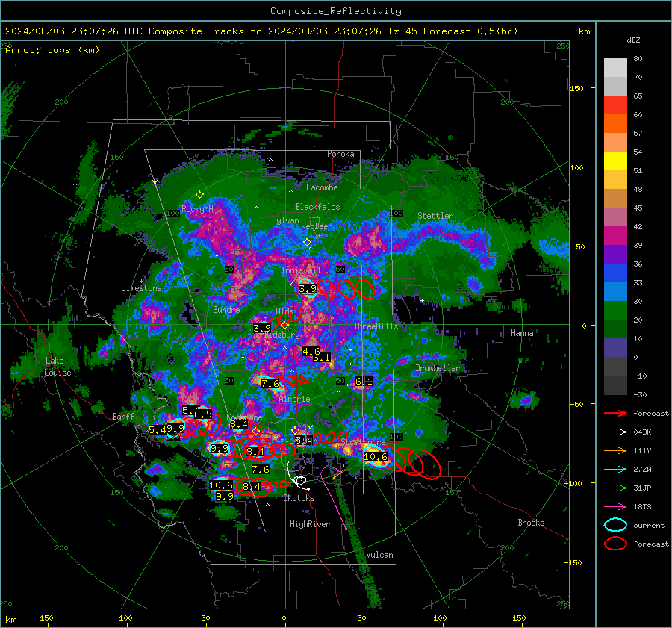Click the Ponoka city label
The image size is (672, 628).
(x=340, y=154)
